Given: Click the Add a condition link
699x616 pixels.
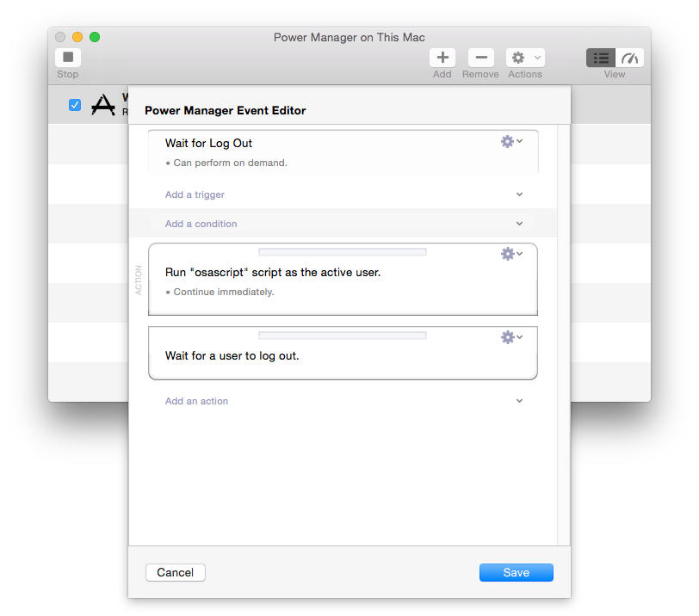Looking at the screenshot, I should pyautogui.click(x=201, y=224).
